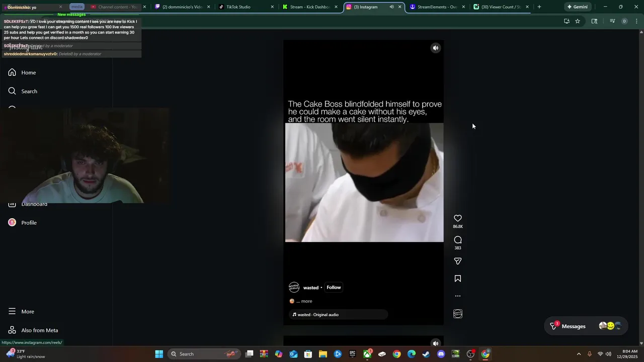
Task: Open Gemini in Chrome
Action: [577, 7]
